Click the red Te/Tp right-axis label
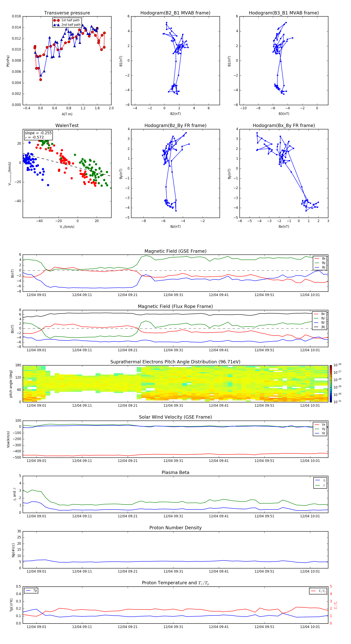Screen dimensions: 351x644 tap(336, 605)
